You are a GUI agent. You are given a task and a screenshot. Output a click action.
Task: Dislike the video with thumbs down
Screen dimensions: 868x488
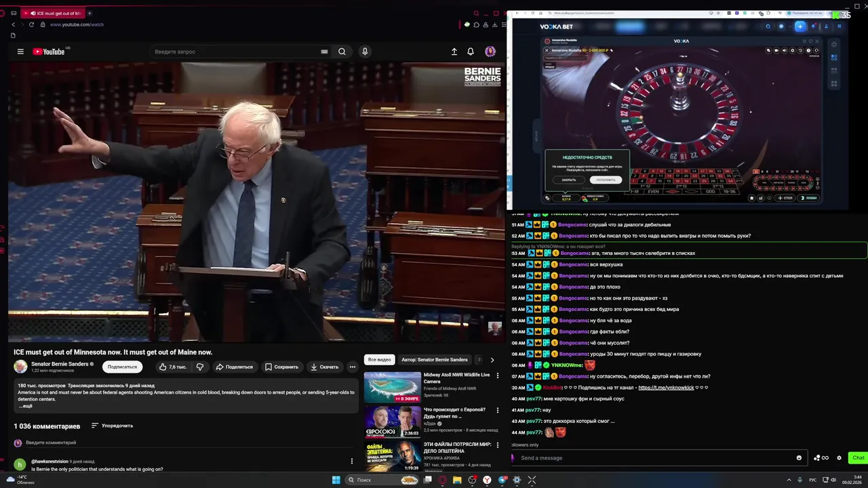point(200,367)
